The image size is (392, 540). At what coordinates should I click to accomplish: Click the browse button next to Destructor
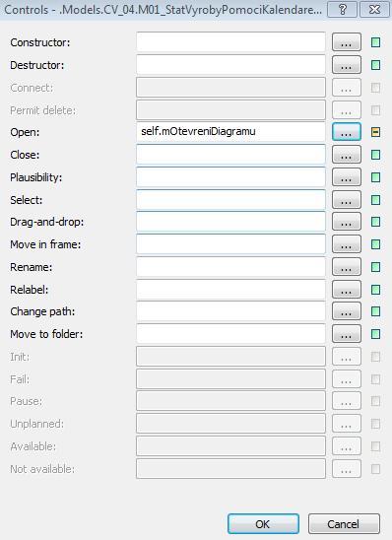tap(347, 65)
